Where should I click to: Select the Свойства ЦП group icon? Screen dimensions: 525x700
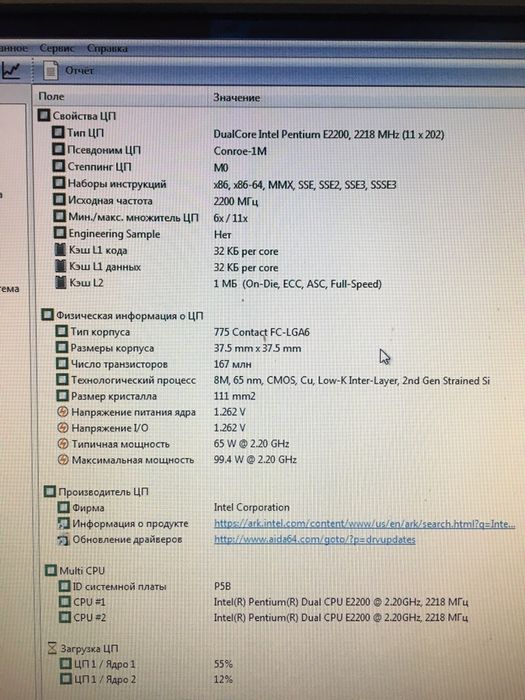pos(43,115)
